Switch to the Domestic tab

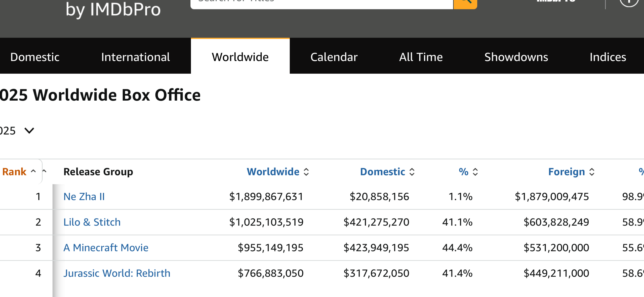tap(35, 57)
